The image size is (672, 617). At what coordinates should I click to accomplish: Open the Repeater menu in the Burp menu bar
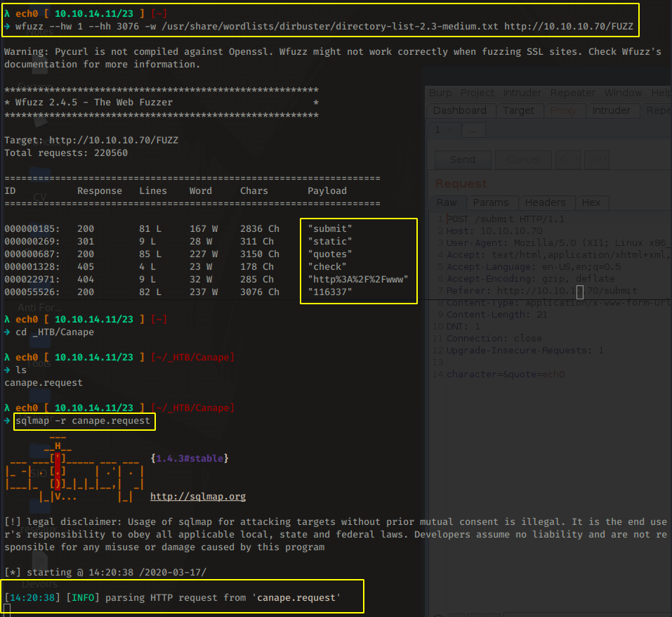(572, 93)
